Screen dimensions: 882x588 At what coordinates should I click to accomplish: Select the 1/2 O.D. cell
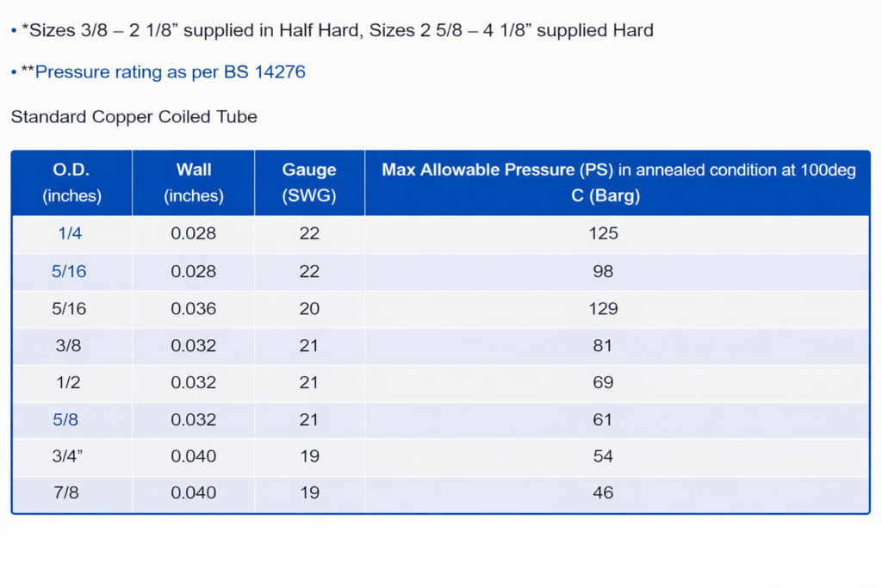69,383
